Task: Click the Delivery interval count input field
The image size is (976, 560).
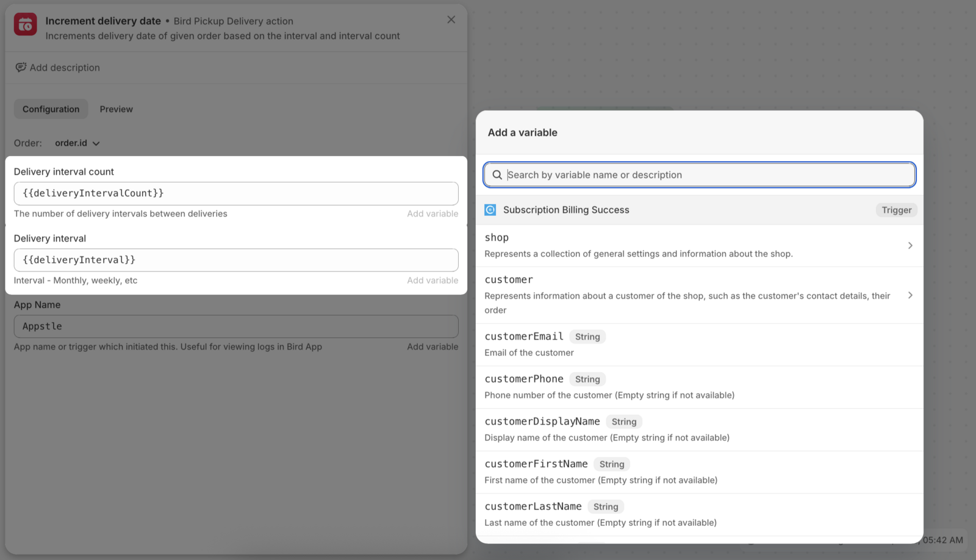Action: click(236, 193)
